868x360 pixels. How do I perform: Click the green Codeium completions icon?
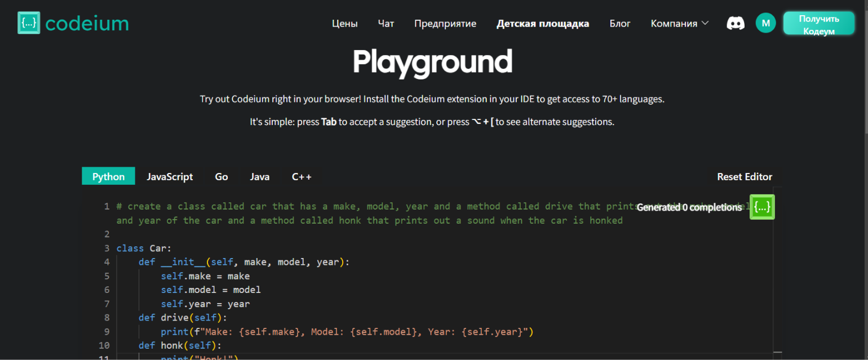click(x=762, y=207)
